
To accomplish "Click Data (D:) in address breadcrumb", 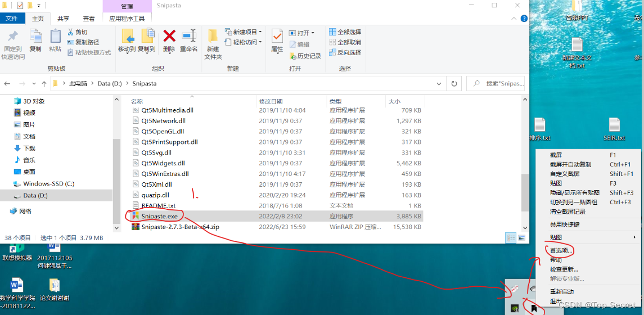I will (x=109, y=83).
